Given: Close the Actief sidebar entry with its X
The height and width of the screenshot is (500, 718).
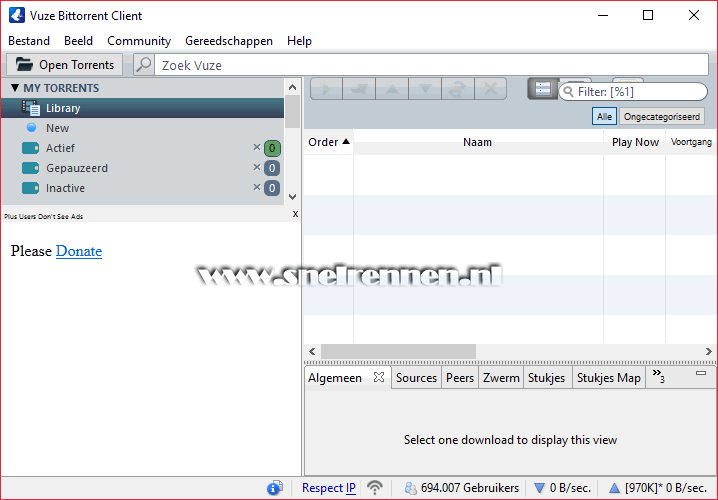Looking at the screenshot, I should click(257, 147).
